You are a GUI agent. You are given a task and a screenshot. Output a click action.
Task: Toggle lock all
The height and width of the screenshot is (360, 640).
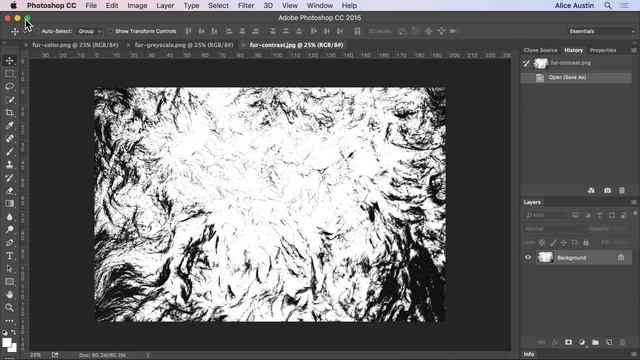pos(586,242)
